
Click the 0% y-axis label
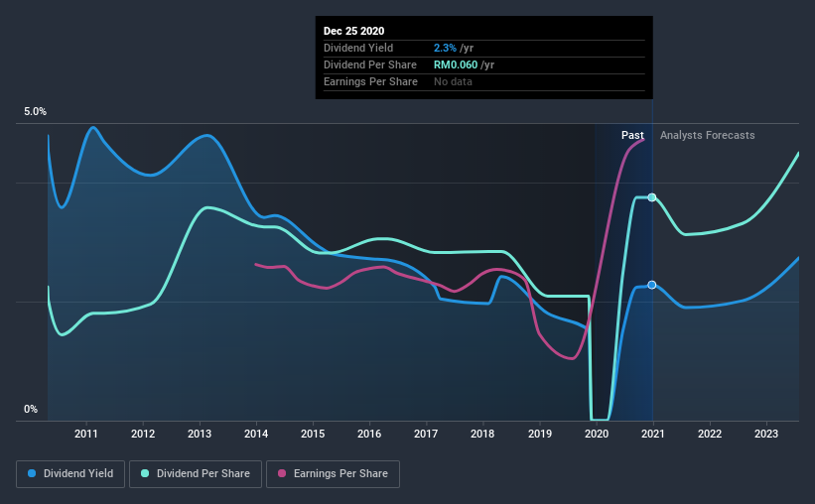(x=31, y=410)
